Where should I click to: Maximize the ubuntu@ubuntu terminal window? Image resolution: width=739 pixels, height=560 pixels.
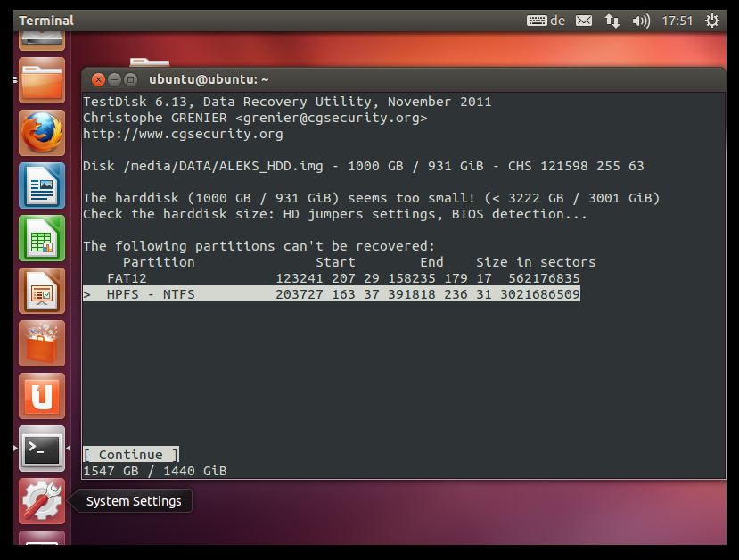click(x=130, y=79)
